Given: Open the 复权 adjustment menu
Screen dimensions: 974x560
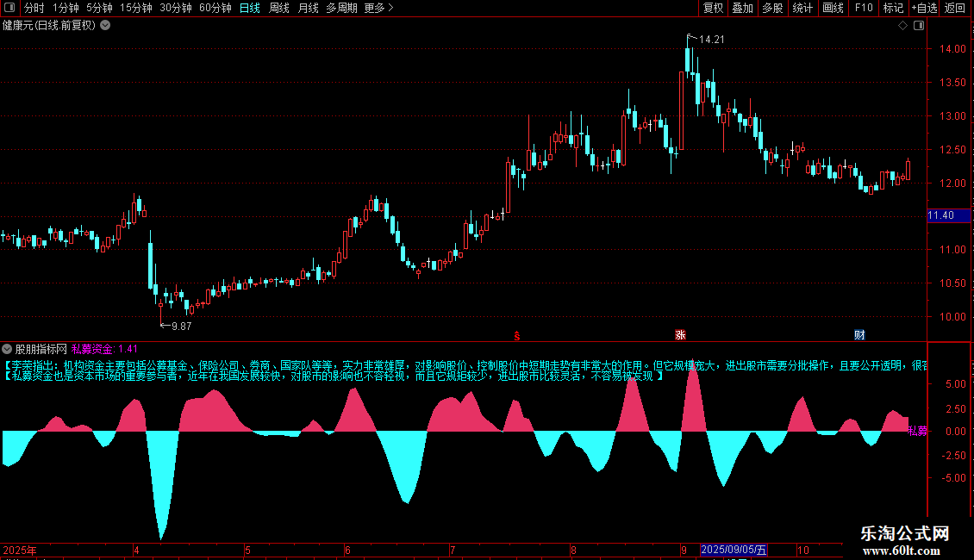Looking at the screenshot, I should [713, 8].
